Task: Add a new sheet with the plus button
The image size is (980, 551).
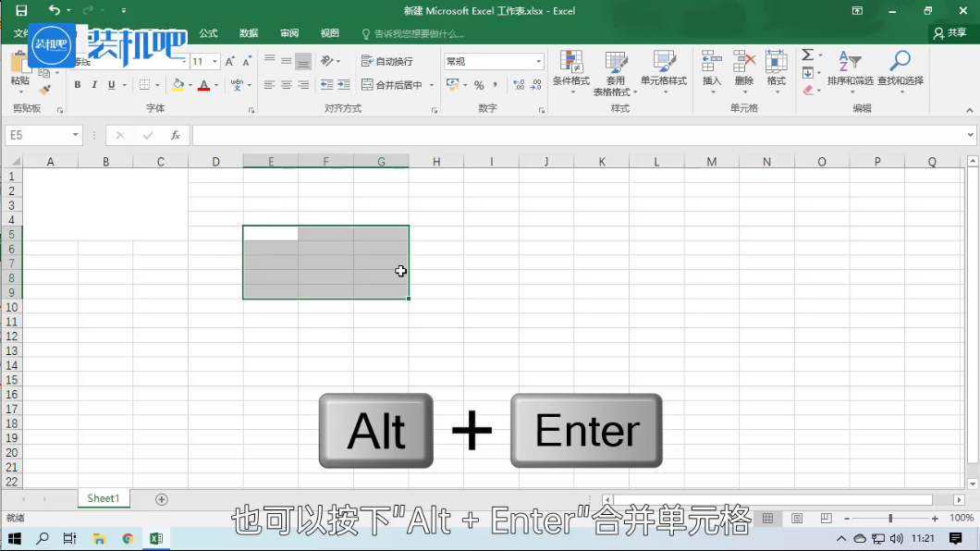Action: [162, 499]
